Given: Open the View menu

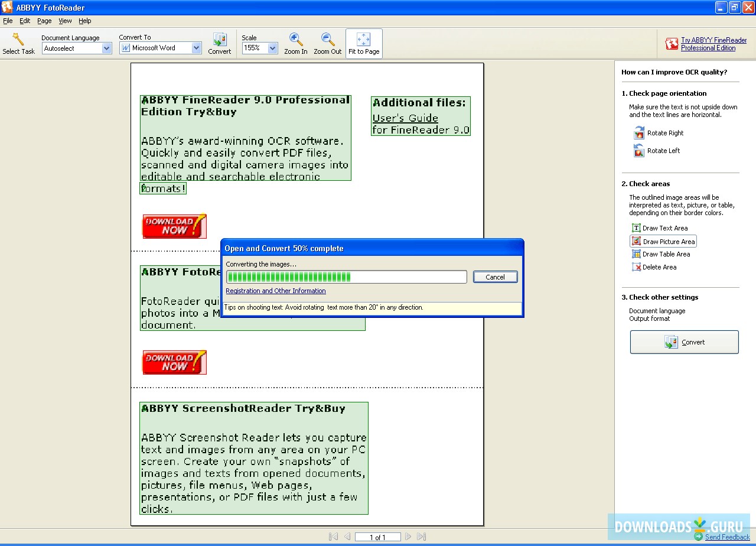Looking at the screenshot, I should (65, 21).
